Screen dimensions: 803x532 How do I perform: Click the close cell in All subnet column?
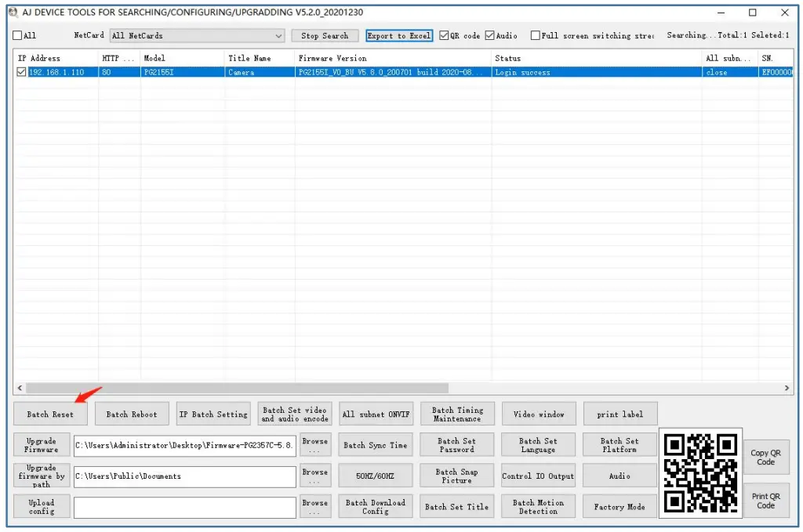point(730,72)
